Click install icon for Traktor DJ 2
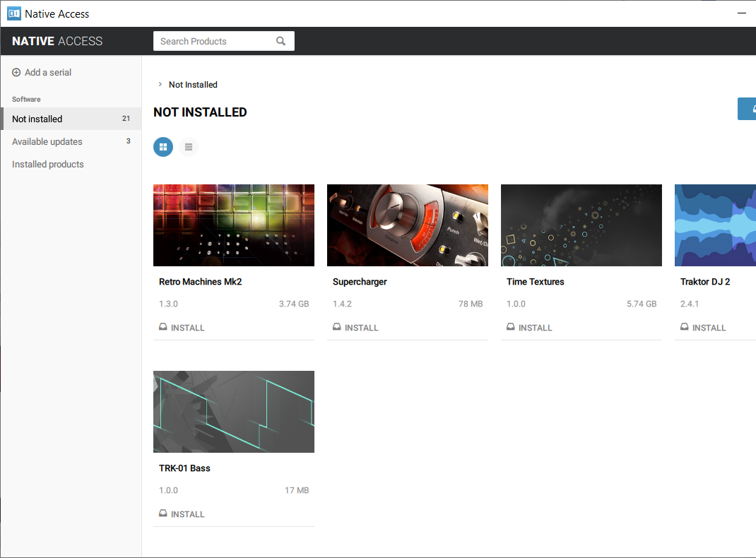 [684, 327]
